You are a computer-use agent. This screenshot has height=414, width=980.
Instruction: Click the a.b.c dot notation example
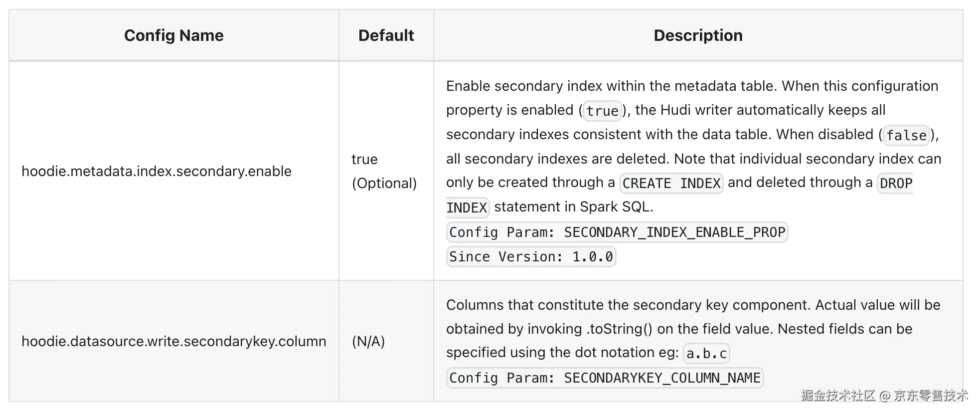click(x=706, y=354)
